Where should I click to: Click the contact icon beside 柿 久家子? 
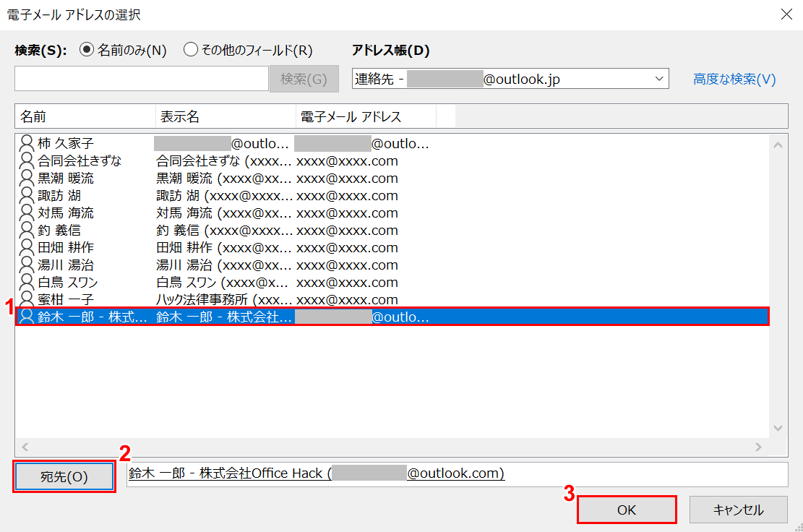[x=27, y=143]
